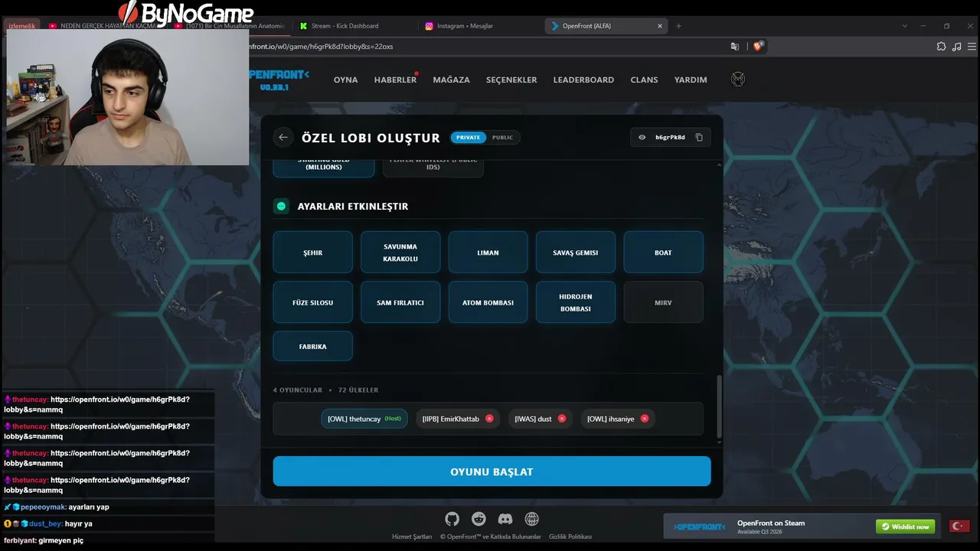Select PRIVATE lobby mode
980x551 pixels.
click(468, 138)
